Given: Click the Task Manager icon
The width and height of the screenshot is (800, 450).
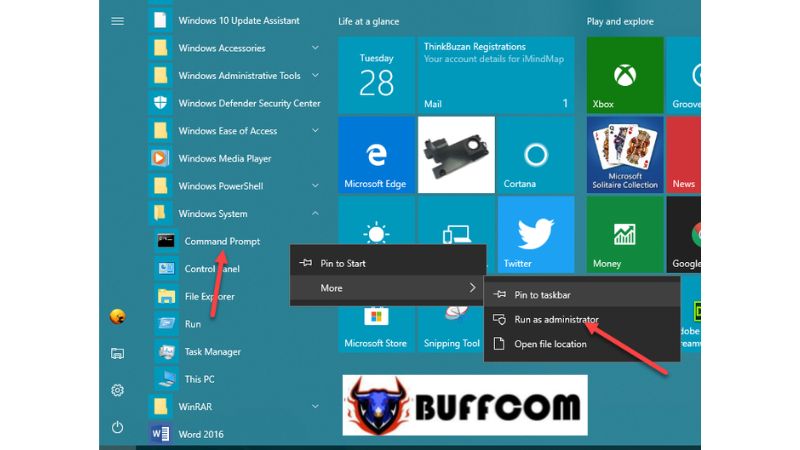Looking at the screenshot, I should (166, 351).
